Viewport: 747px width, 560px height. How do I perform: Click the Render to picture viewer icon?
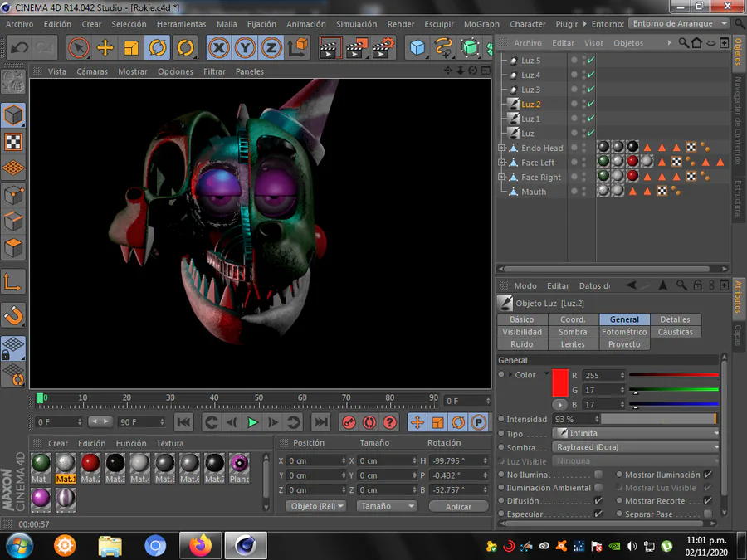point(356,48)
